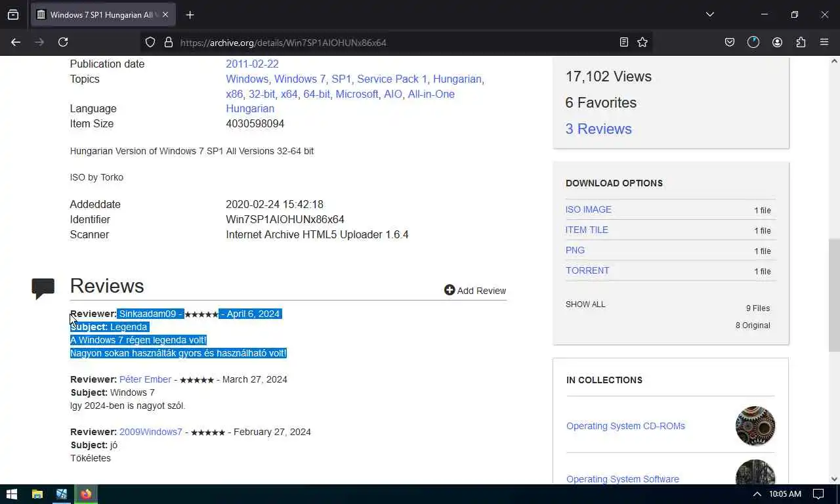
Task: Reload the current page
Action: (63, 42)
